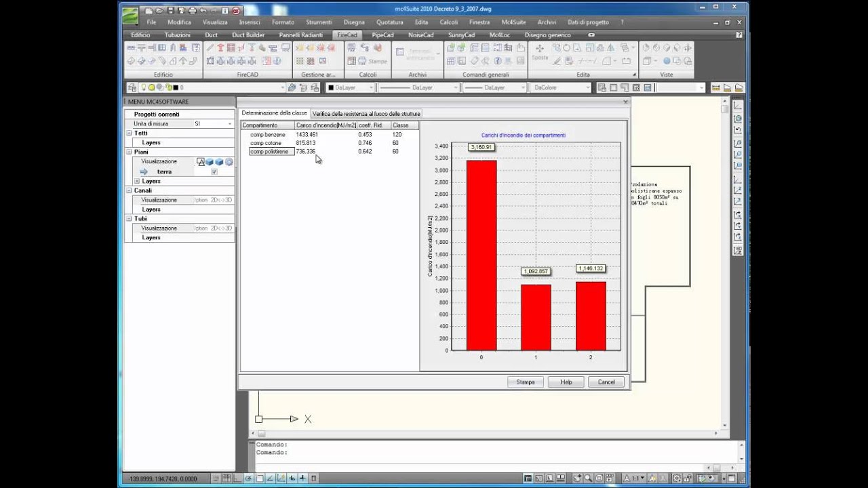The image size is (868, 488).
Task: Click the Open folder icon in quick access toolbar
Action: point(159,11)
